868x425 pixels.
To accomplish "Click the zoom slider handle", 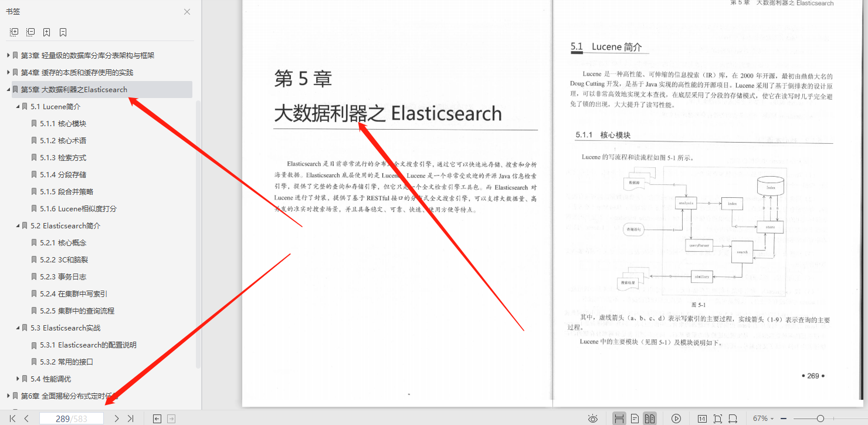I will [820, 419].
